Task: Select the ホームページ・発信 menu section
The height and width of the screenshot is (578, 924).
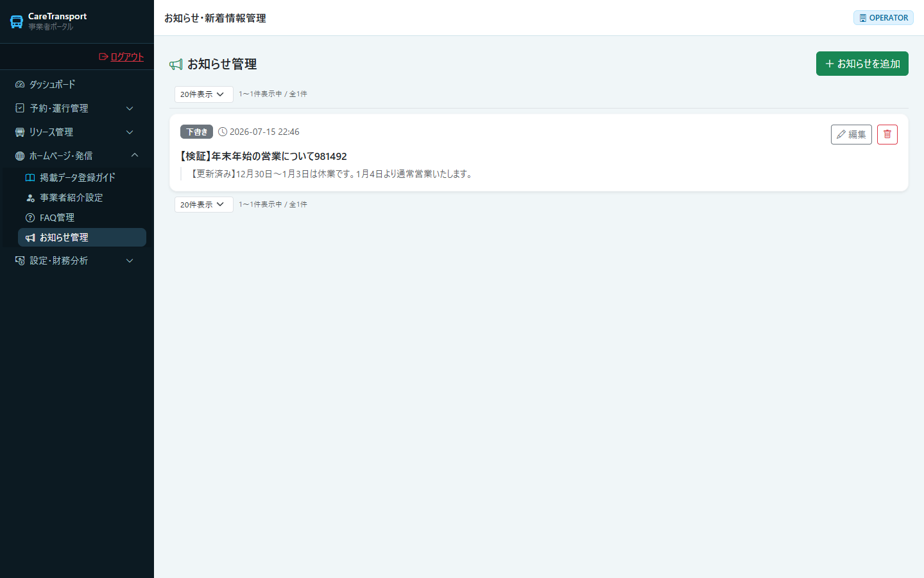Action: click(77, 156)
